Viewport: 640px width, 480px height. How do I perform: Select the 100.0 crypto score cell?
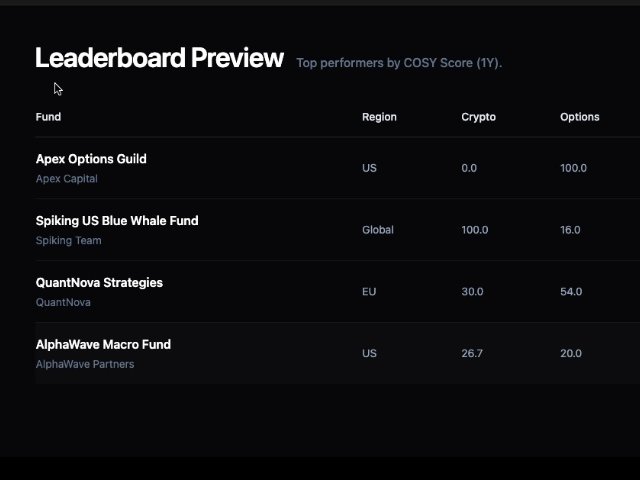click(474, 230)
